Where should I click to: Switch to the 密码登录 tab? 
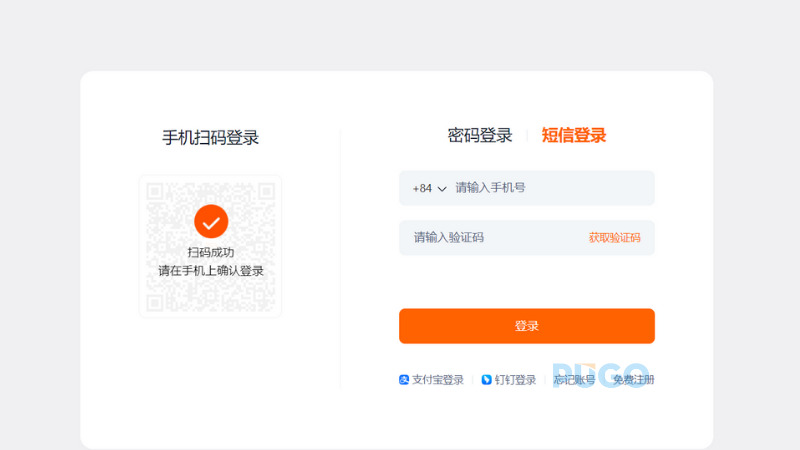pos(480,136)
